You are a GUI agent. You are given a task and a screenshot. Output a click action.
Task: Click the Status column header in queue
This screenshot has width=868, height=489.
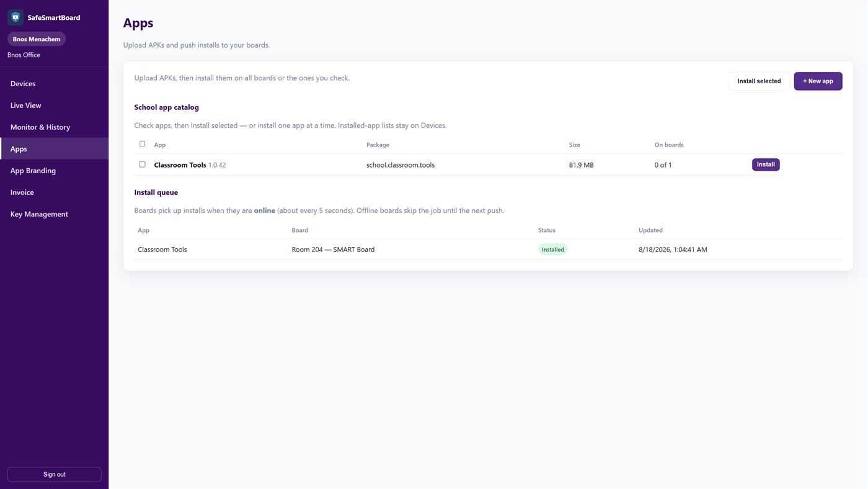pyautogui.click(x=547, y=230)
